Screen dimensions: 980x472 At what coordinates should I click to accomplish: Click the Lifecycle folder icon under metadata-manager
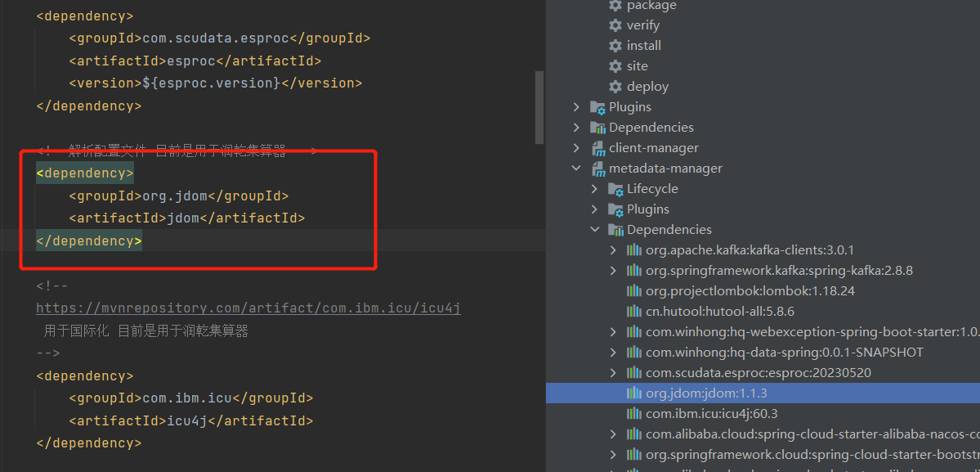[616, 189]
